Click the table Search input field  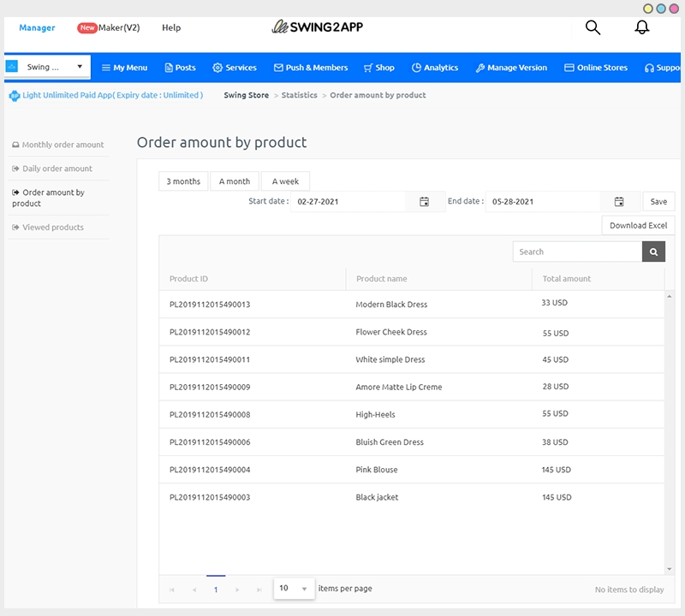(577, 252)
